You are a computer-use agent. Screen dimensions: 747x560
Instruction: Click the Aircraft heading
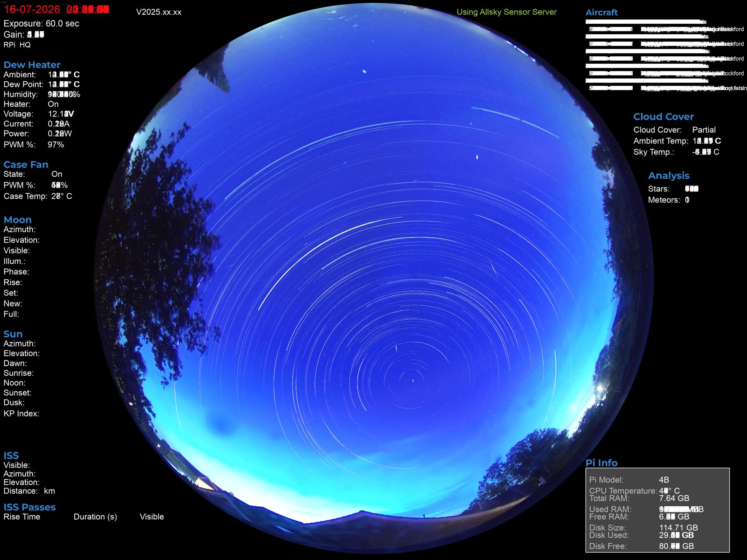(601, 12)
